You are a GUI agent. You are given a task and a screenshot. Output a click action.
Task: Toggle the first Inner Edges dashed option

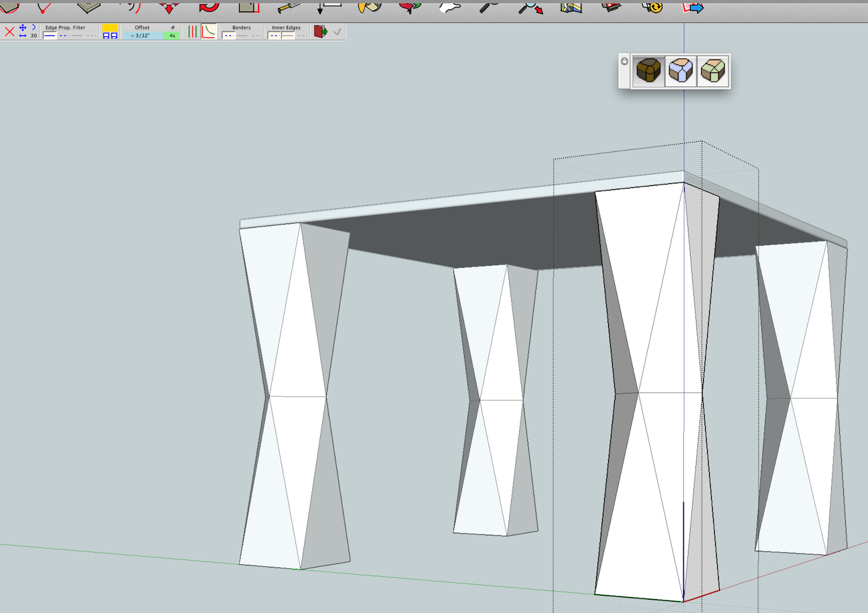(274, 36)
